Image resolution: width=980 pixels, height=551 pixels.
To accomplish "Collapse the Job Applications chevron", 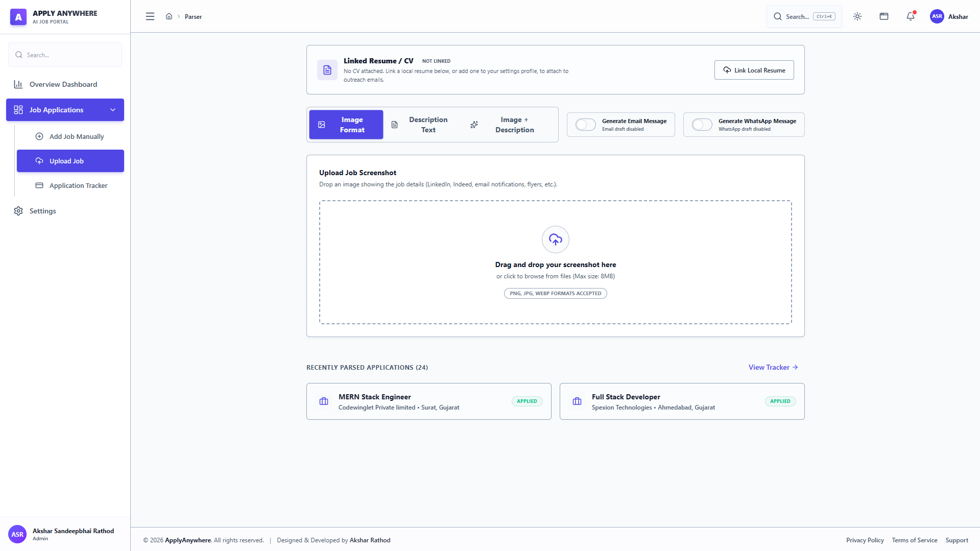I will coord(113,110).
